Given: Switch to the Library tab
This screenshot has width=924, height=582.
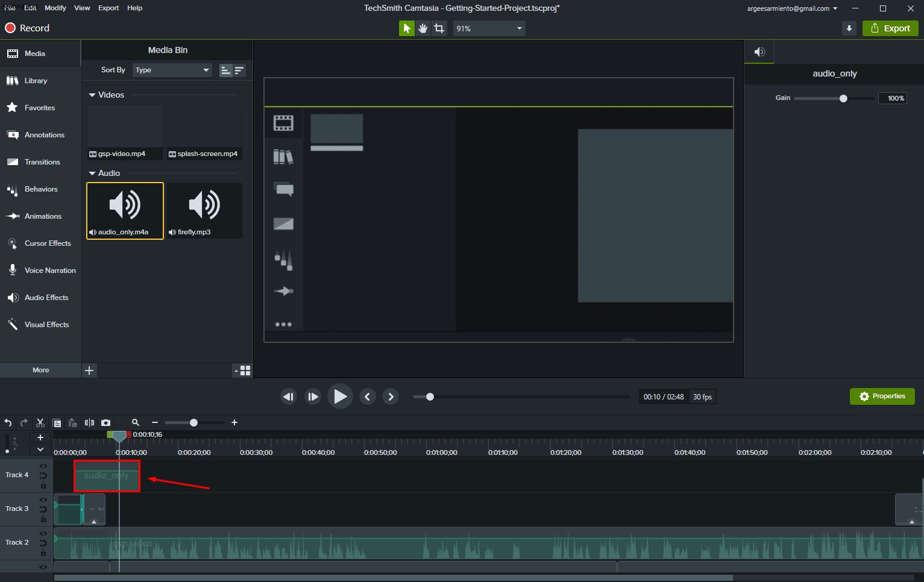Looking at the screenshot, I should [x=40, y=81].
